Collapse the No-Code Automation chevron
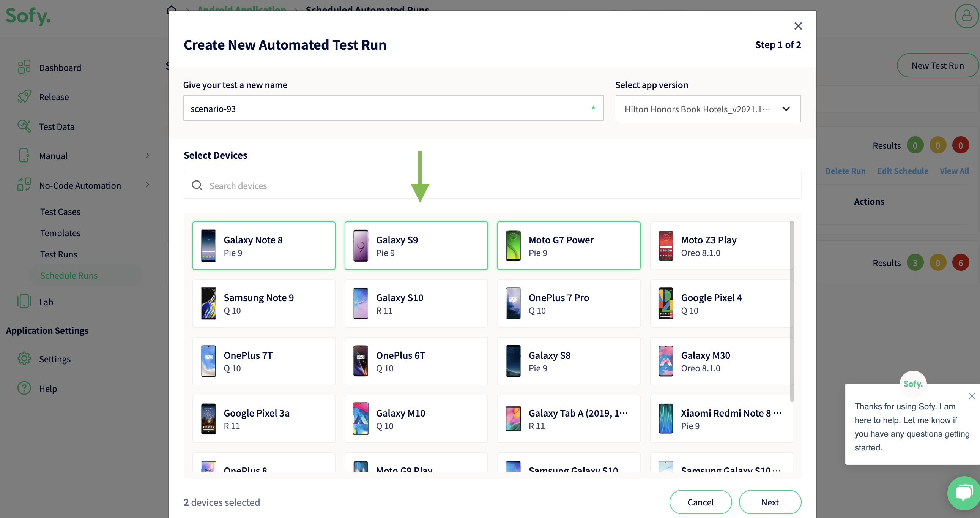Screen dimensions: 980x518 pos(148,185)
